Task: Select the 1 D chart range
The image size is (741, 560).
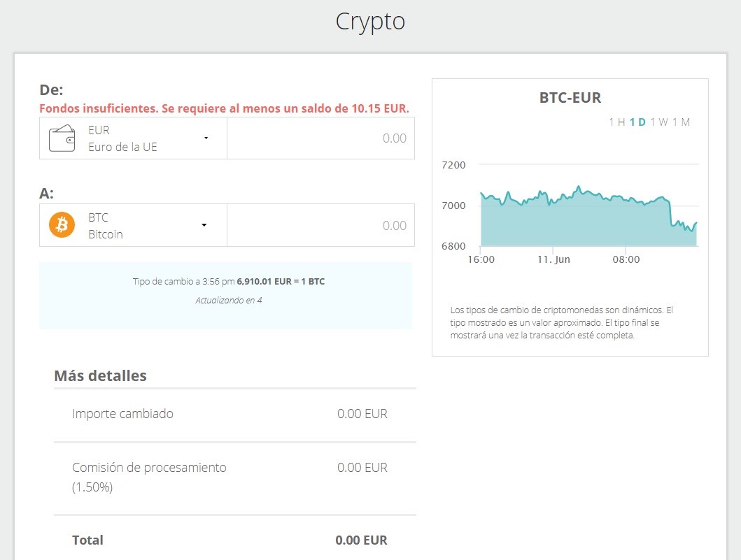Action: point(637,122)
